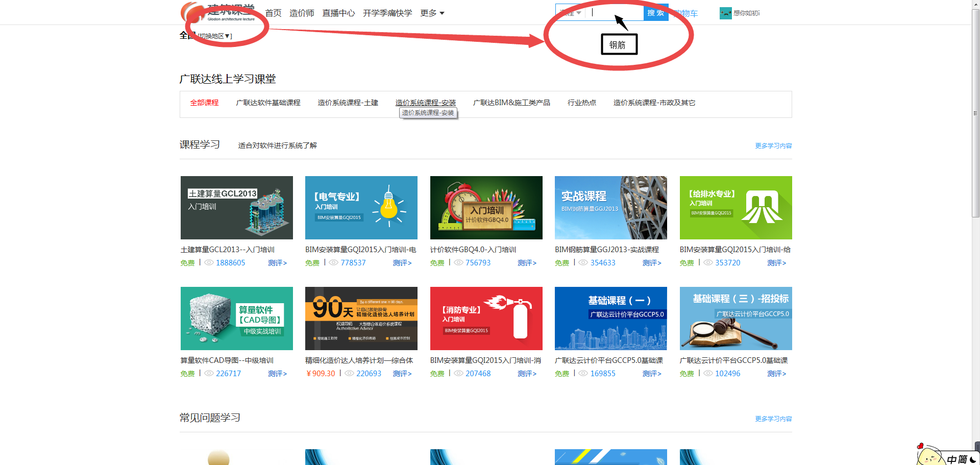Select the 广联达软件基础课程 tab
The width and height of the screenshot is (980, 465).
268,103
